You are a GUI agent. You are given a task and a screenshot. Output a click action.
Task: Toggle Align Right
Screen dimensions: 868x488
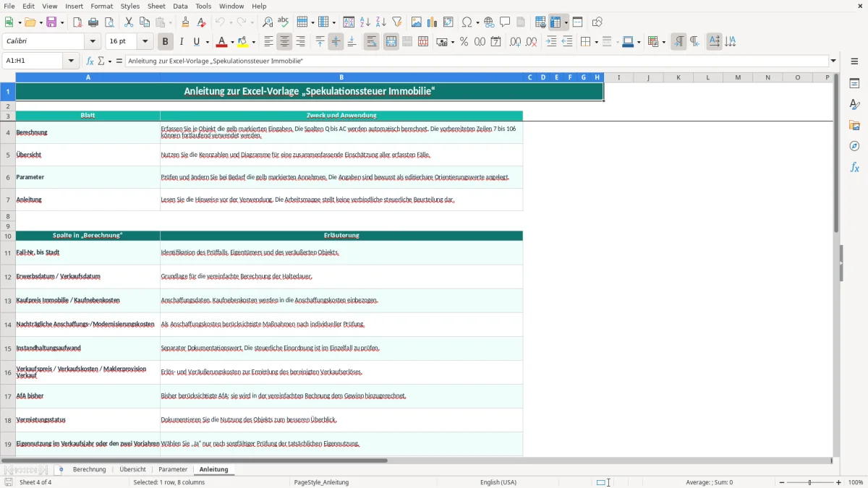pos(301,42)
